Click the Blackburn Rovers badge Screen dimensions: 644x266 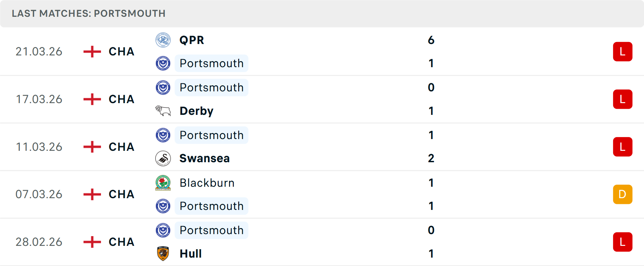163,183
